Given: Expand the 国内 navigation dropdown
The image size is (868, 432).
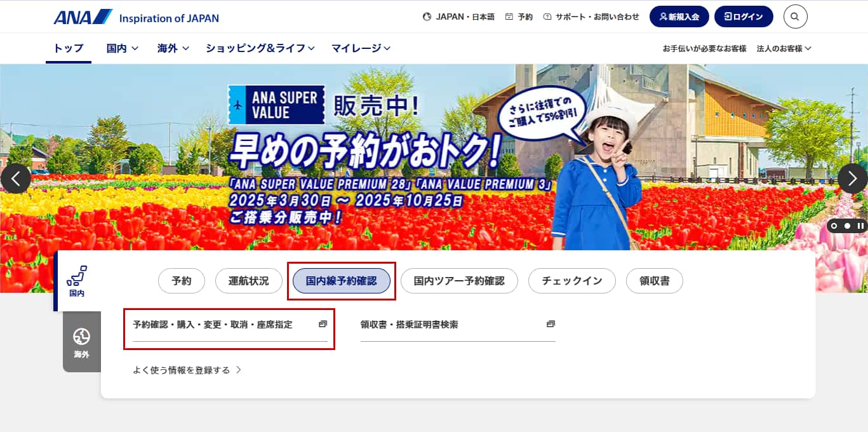Looking at the screenshot, I should tap(123, 48).
